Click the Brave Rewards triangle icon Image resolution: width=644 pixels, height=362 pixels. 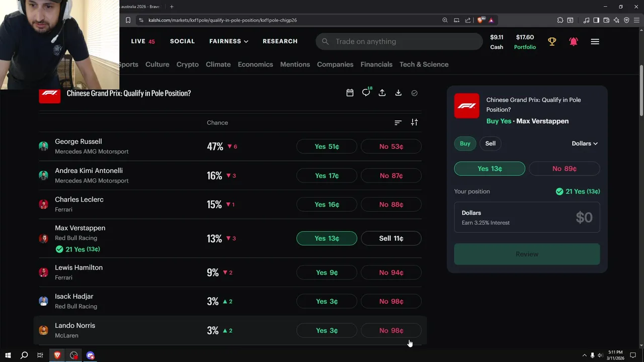pos(491,20)
